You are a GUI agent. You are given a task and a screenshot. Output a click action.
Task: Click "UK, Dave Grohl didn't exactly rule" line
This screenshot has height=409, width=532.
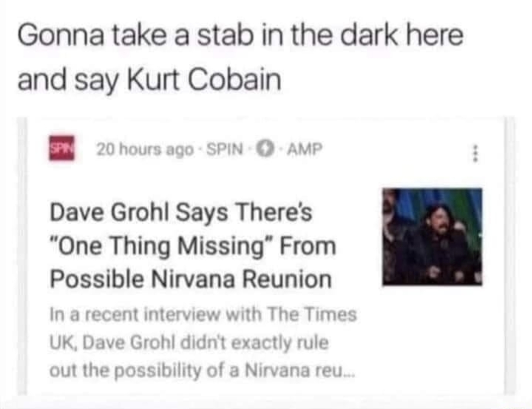[x=189, y=342]
